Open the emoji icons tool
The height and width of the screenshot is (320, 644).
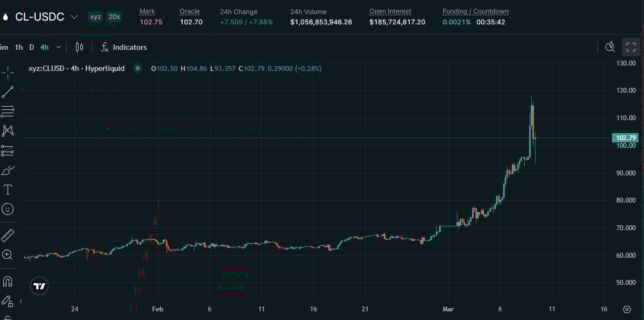pyautogui.click(x=8, y=209)
